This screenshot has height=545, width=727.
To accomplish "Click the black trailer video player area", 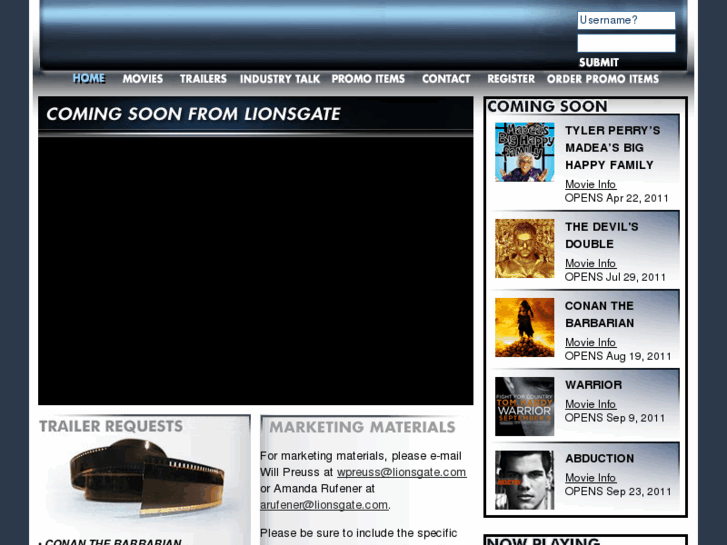I will [255, 271].
